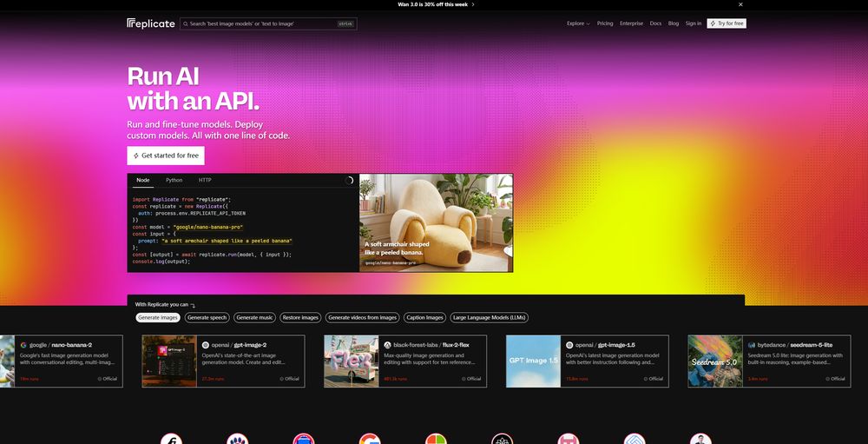Screen dimensions: 868x444
Task: Dismiss the Wan 3.0 announcement banner
Action: point(740,4)
